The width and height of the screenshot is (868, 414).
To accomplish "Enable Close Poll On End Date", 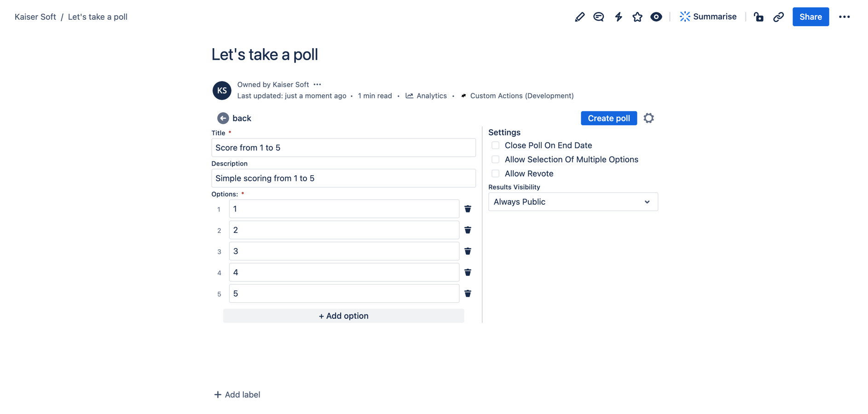I will [x=495, y=145].
